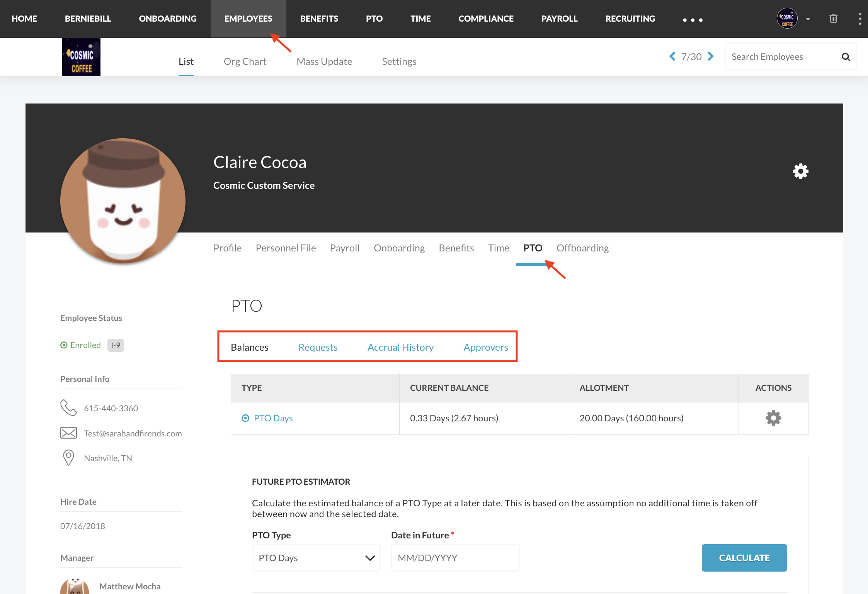Open the Approvers link
The height and width of the screenshot is (594, 868).
tap(485, 347)
